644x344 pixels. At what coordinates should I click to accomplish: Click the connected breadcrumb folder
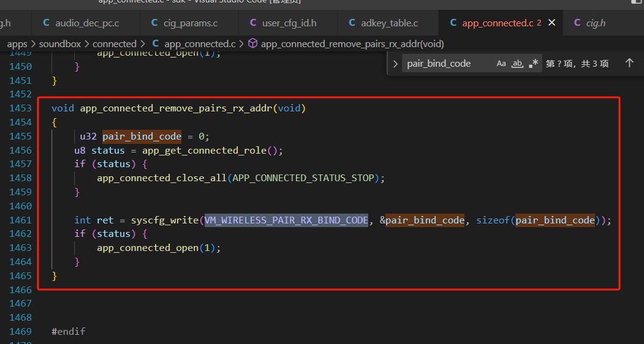[114, 44]
